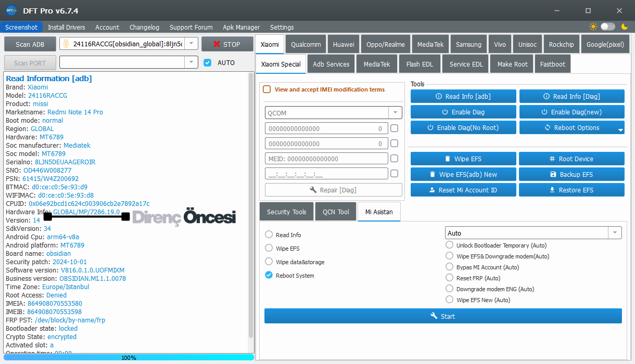Click the save icon on Backup EFS
Image resolution: width=635 pixels, height=364 pixels.
click(x=553, y=174)
